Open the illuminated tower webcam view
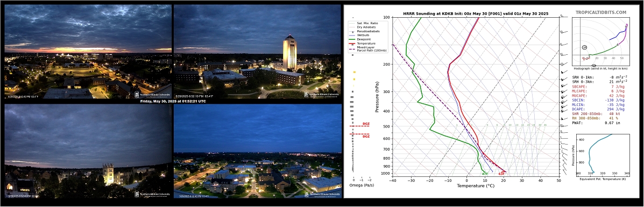 (258, 52)
